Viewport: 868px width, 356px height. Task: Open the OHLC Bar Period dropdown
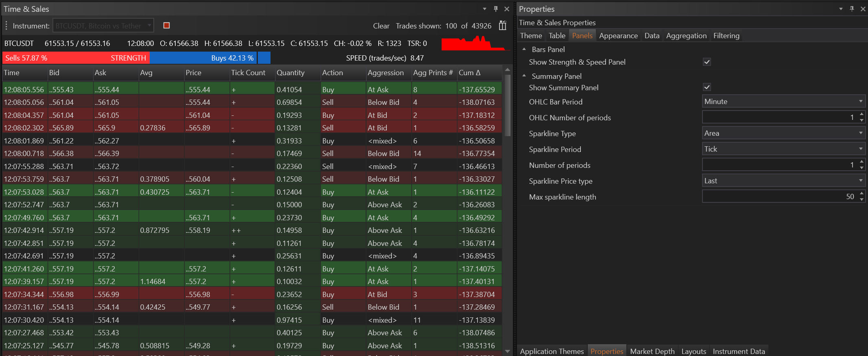pyautogui.click(x=860, y=102)
